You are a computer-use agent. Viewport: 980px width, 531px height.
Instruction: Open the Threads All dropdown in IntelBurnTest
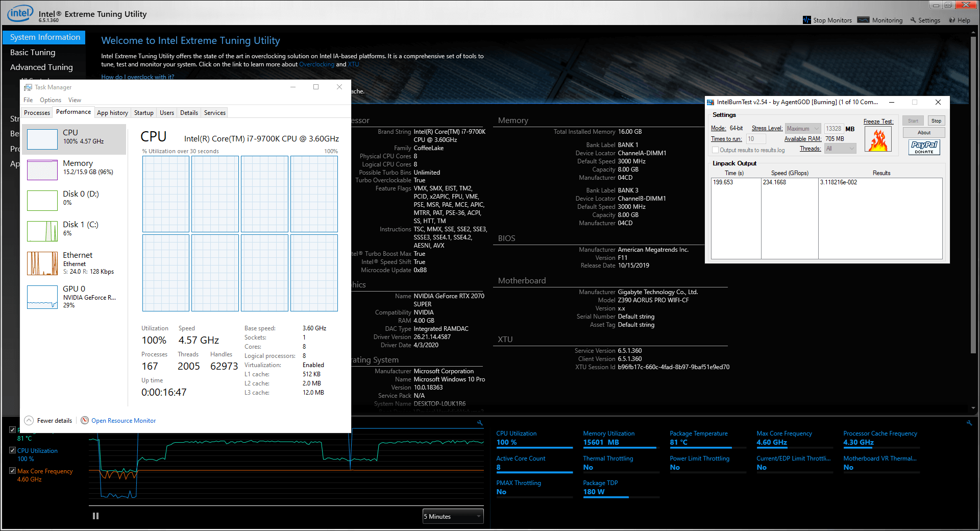pyautogui.click(x=840, y=149)
